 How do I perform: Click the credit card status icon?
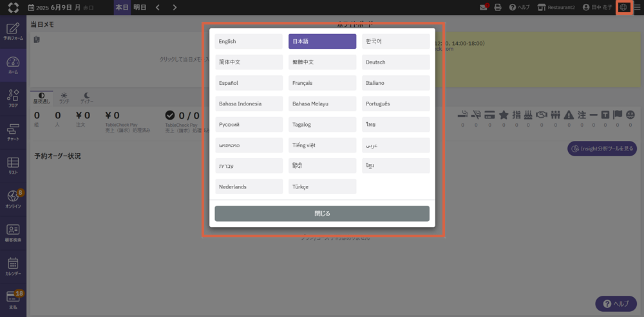point(489,115)
